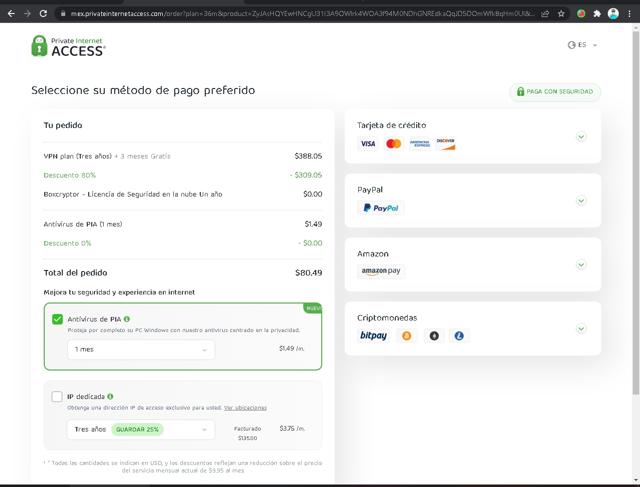640x487 pixels.
Task: Click the 'GUARDAR 25%' green badge
Action: point(137,429)
